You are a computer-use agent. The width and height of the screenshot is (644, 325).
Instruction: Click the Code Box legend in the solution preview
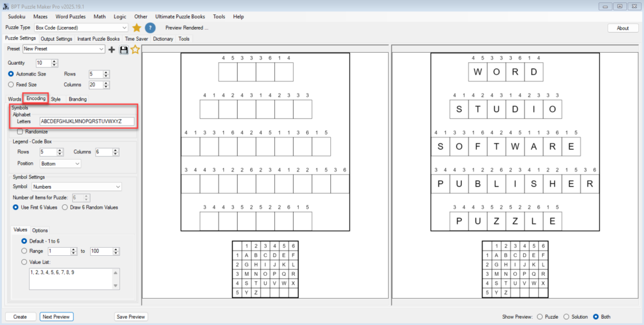click(515, 269)
